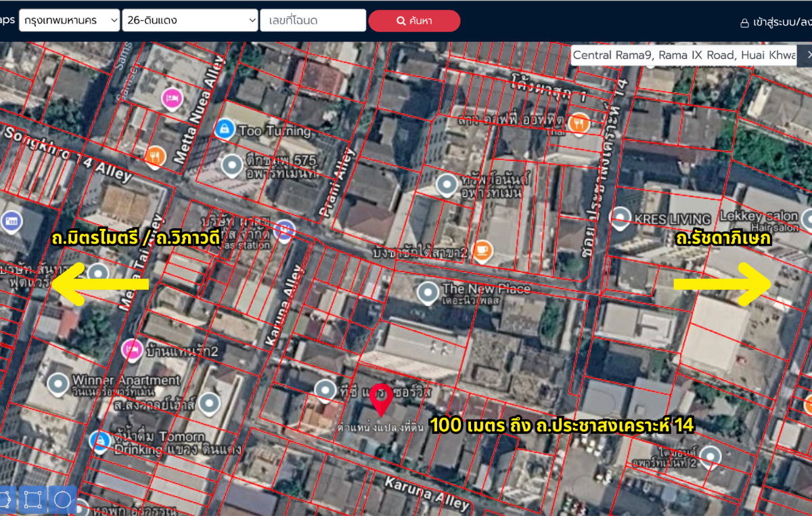Select the circle drawing tool
Screen dimensions: 812x516
62,500
